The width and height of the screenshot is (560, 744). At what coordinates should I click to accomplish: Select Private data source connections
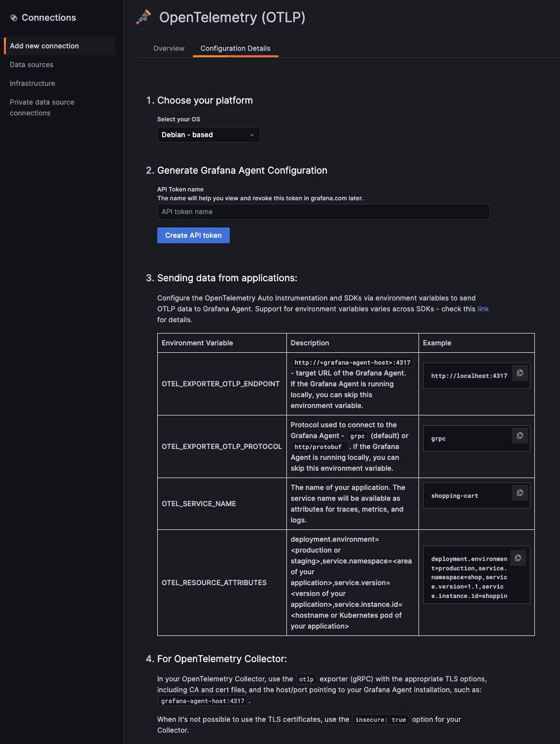42,107
